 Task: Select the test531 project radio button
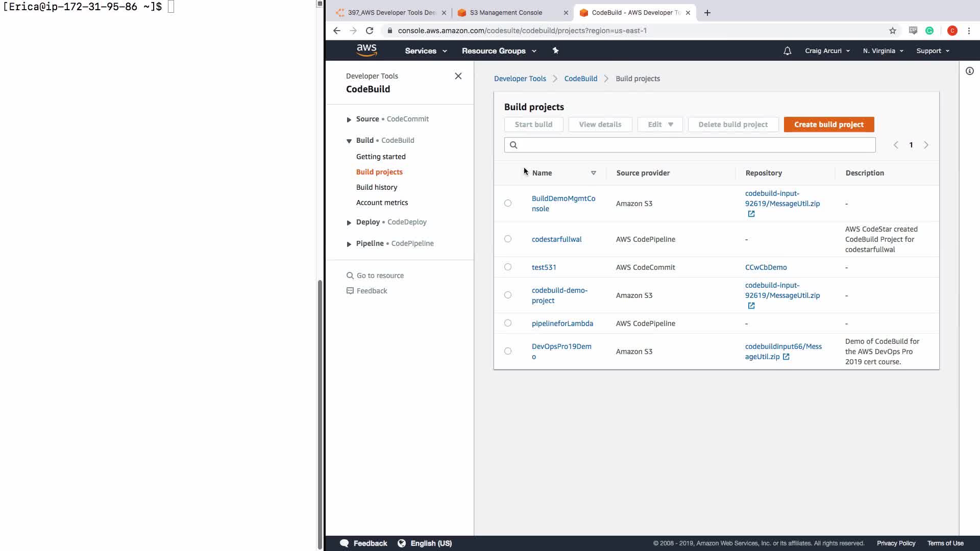click(x=507, y=267)
